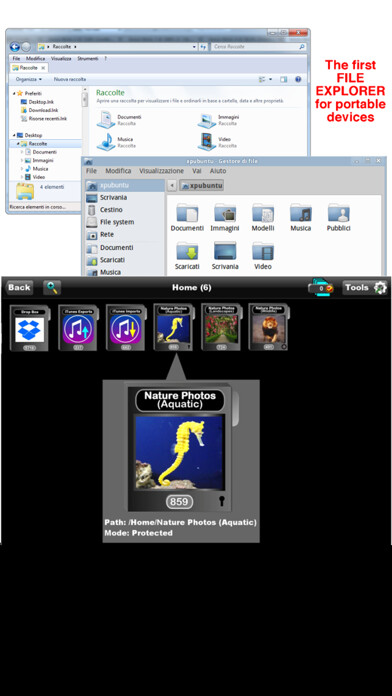
Task: Open the File menu in xpubuntu file manager
Action: click(91, 171)
